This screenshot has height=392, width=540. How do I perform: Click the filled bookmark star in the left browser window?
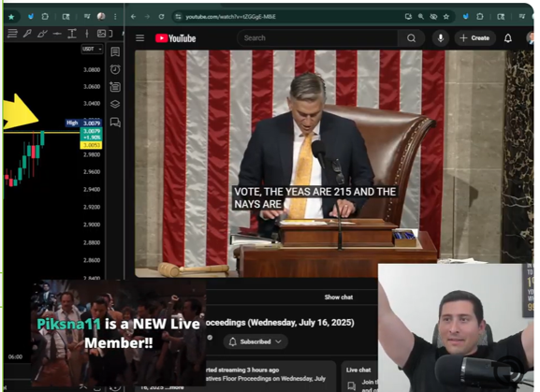(11, 17)
